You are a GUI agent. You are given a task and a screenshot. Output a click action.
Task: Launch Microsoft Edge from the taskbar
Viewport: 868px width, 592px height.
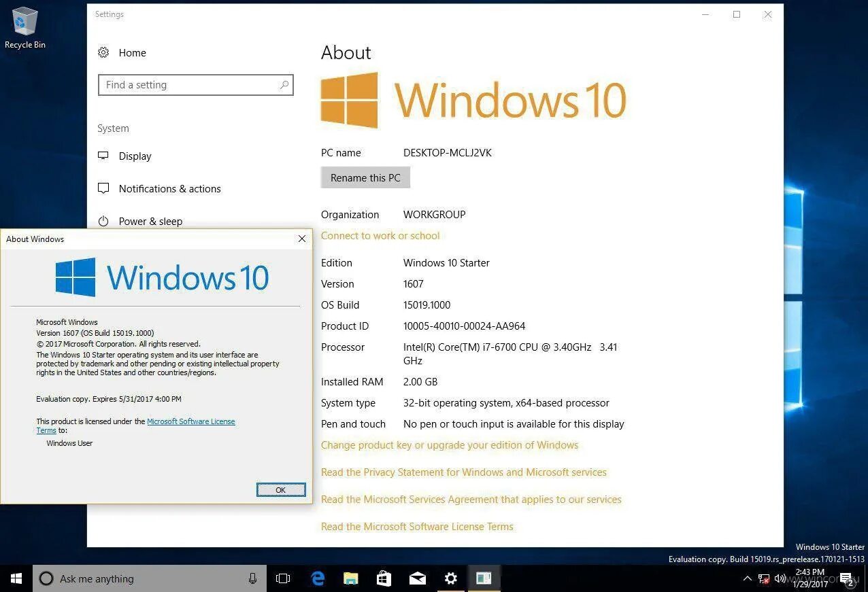(318, 578)
